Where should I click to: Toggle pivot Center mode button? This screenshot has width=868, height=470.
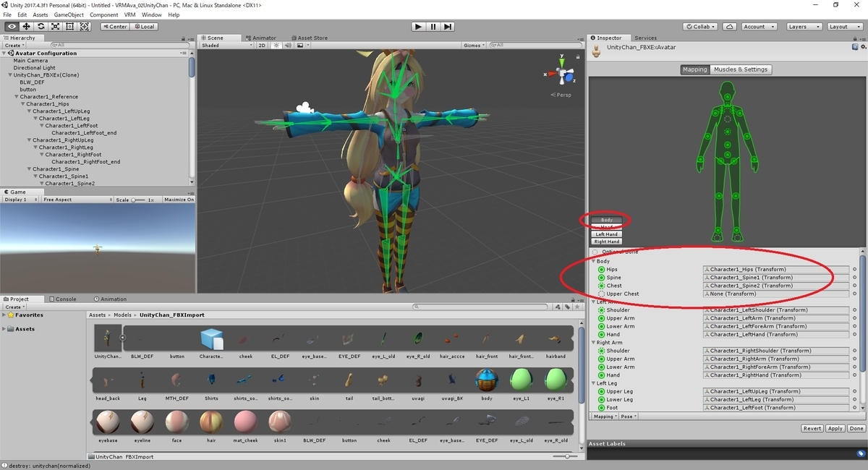point(114,27)
